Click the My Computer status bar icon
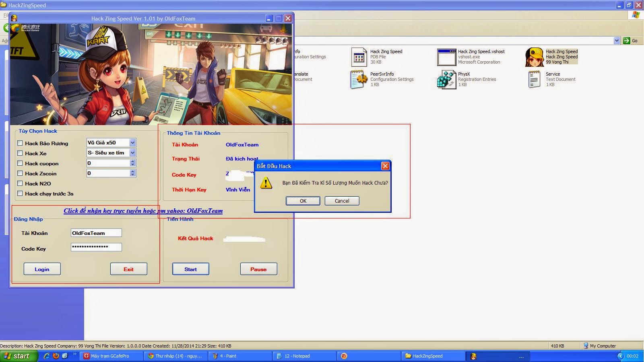 [586, 346]
